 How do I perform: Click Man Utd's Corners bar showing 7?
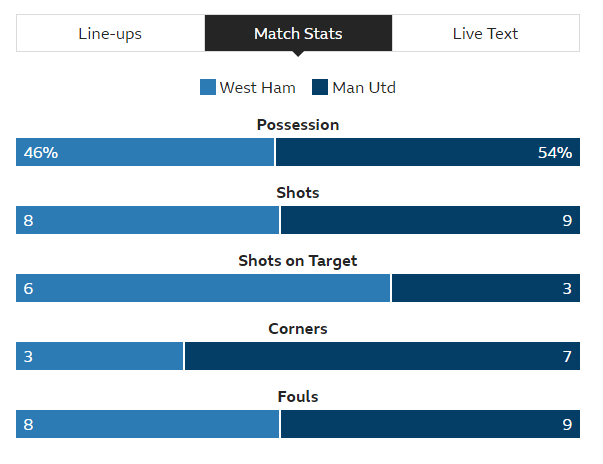click(382, 357)
